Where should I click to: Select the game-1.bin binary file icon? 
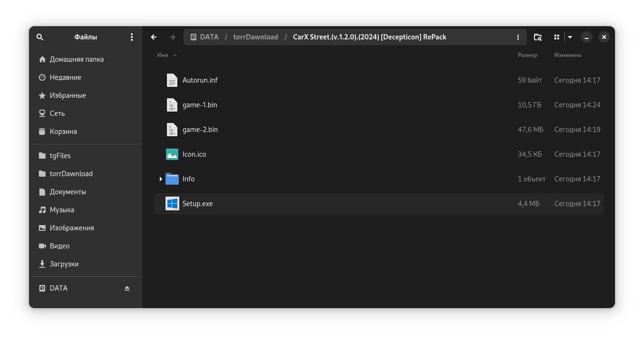pyautogui.click(x=172, y=105)
